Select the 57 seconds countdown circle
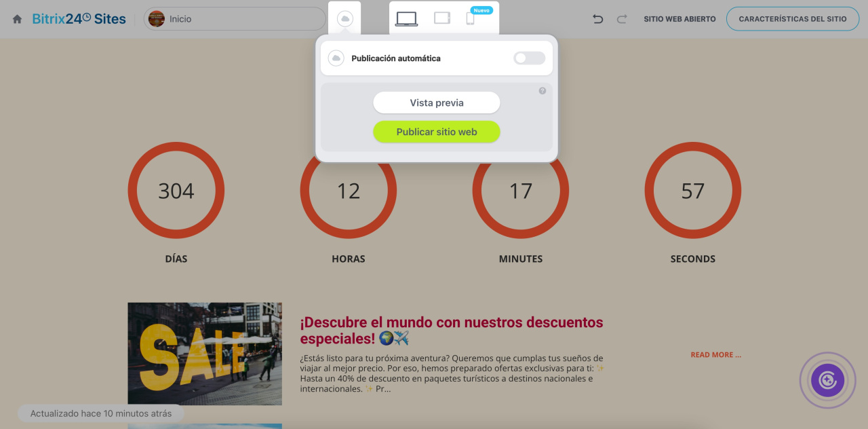The image size is (868, 429). pyautogui.click(x=693, y=191)
